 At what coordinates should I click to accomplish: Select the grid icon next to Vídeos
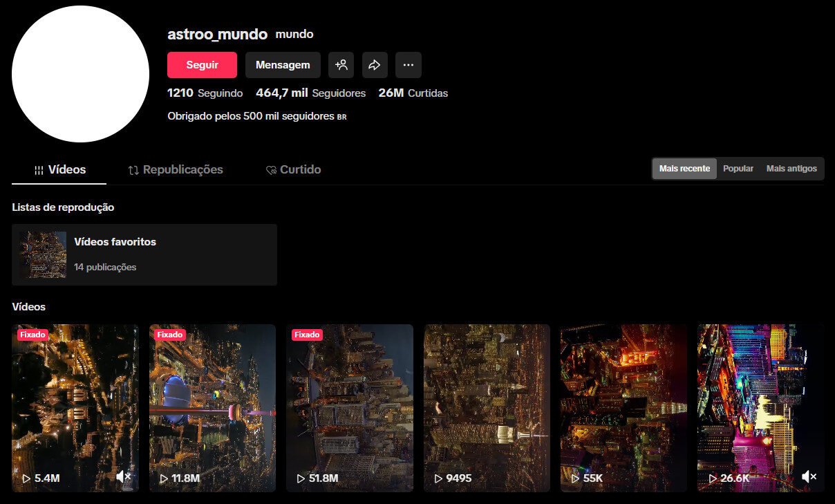[x=38, y=169]
